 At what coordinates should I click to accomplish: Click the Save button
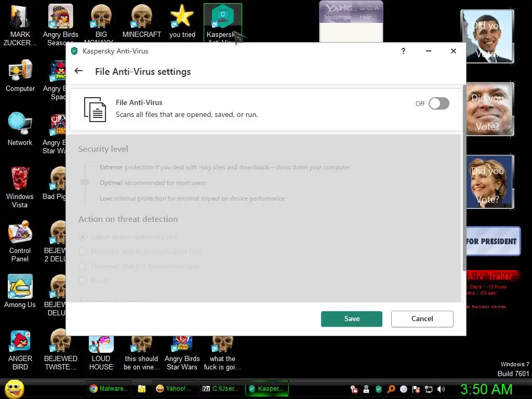(352, 318)
